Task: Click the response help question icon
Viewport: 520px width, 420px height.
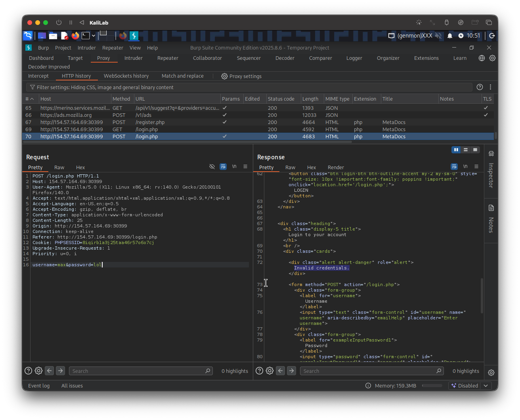Action: pyautogui.click(x=259, y=371)
